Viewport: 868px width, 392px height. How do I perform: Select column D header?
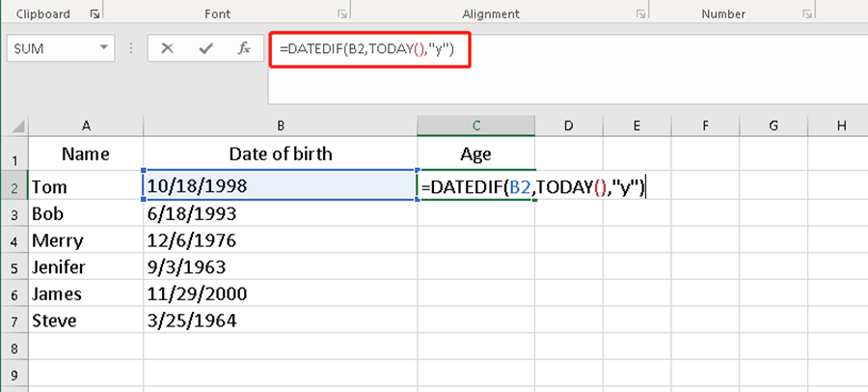click(x=568, y=126)
